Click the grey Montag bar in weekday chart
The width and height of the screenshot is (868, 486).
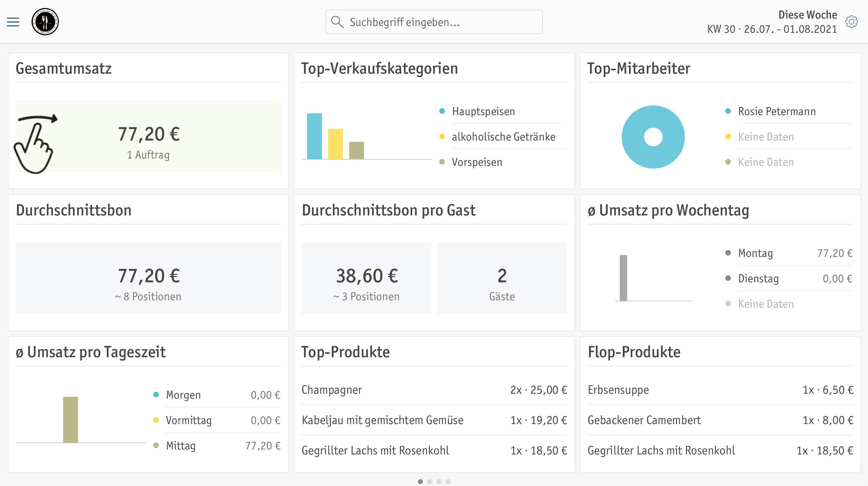click(623, 278)
